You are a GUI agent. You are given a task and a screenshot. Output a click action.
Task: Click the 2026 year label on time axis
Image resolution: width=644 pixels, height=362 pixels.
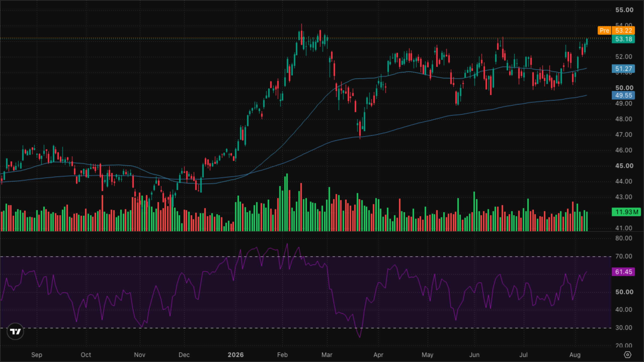pos(236,355)
